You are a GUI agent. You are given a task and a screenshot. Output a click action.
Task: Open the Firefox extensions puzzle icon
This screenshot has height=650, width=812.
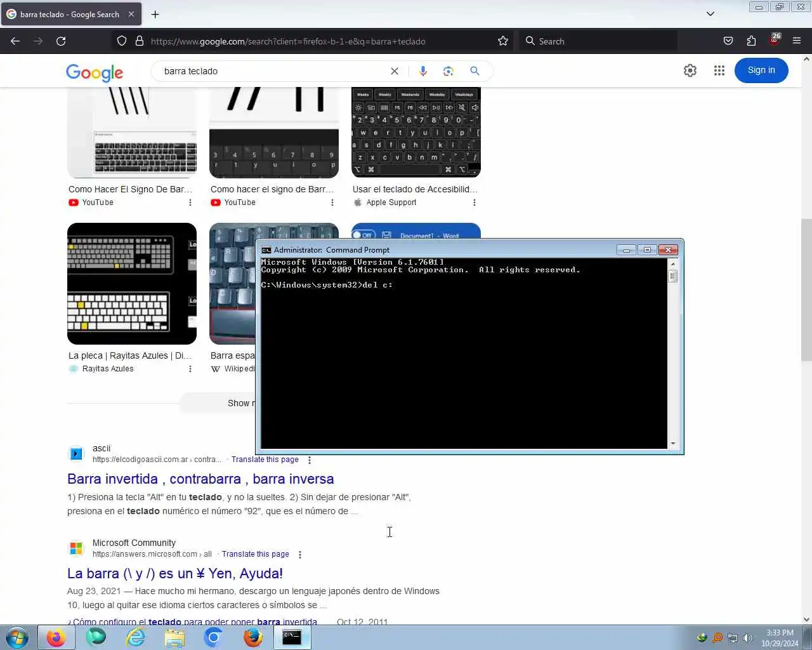pos(751,41)
